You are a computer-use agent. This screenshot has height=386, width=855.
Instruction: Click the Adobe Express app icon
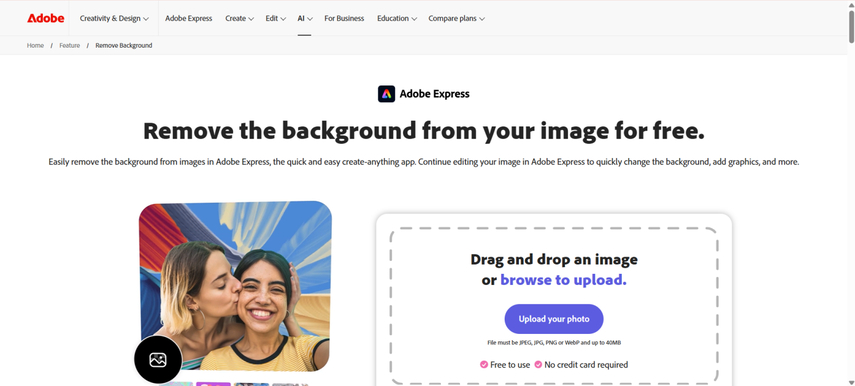coord(386,94)
